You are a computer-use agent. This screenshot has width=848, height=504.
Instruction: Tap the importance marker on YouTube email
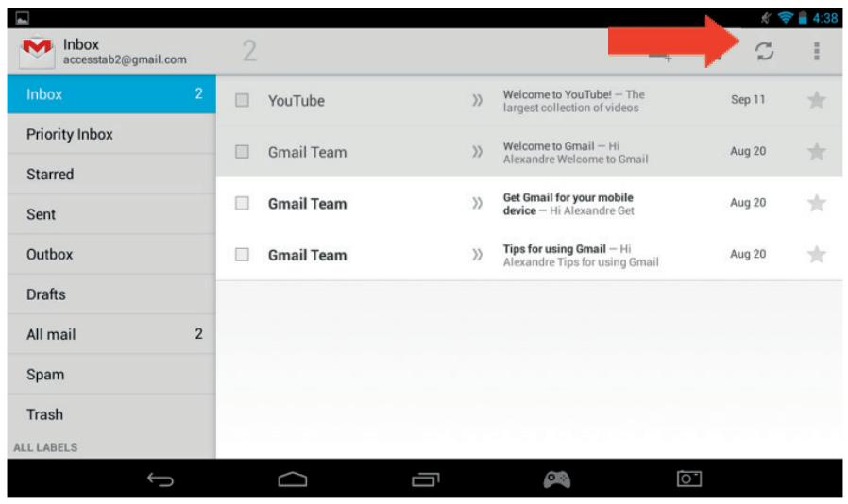click(x=477, y=100)
